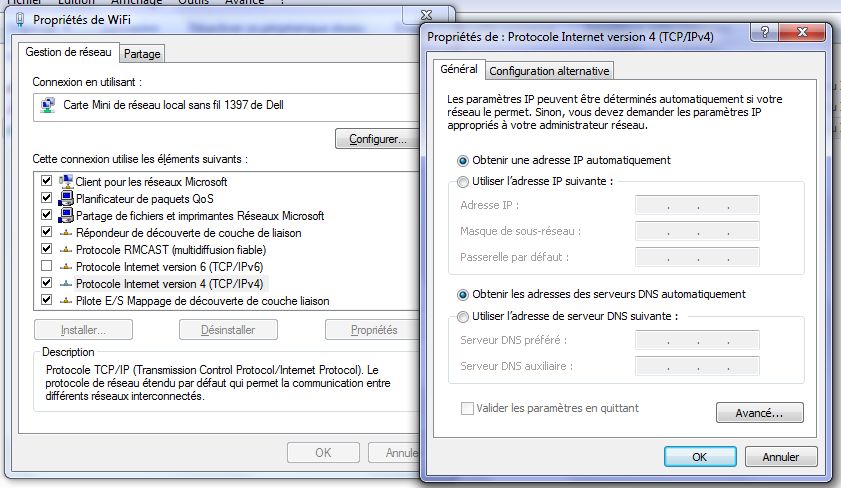Click the help question mark button
The width and height of the screenshot is (841, 488).
click(x=765, y=32)
